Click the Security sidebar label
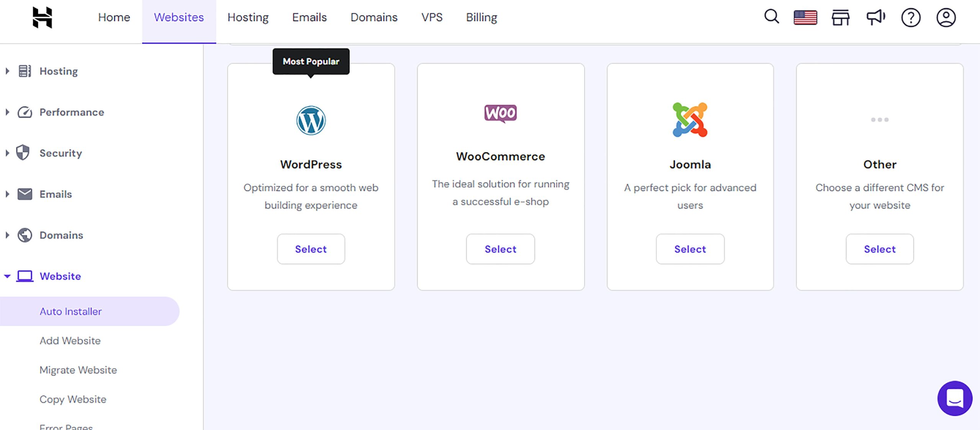 point(60,153)
